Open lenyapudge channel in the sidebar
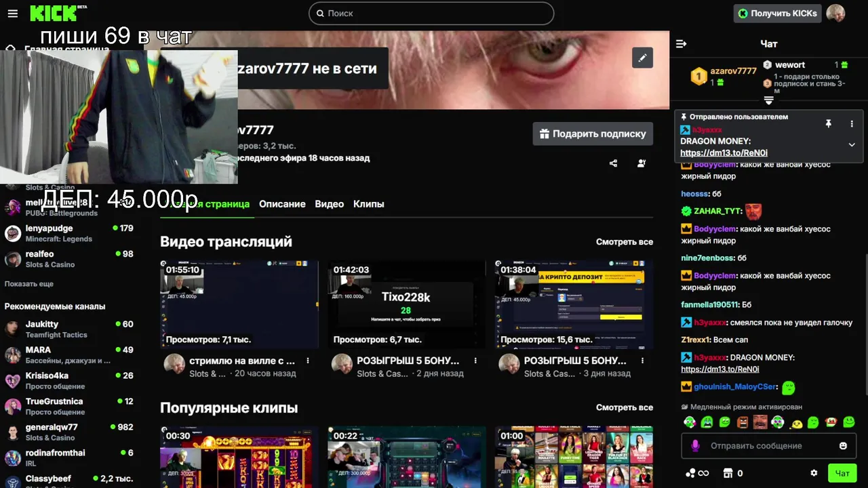Viewport: 868px width, 488px height. 69,233
